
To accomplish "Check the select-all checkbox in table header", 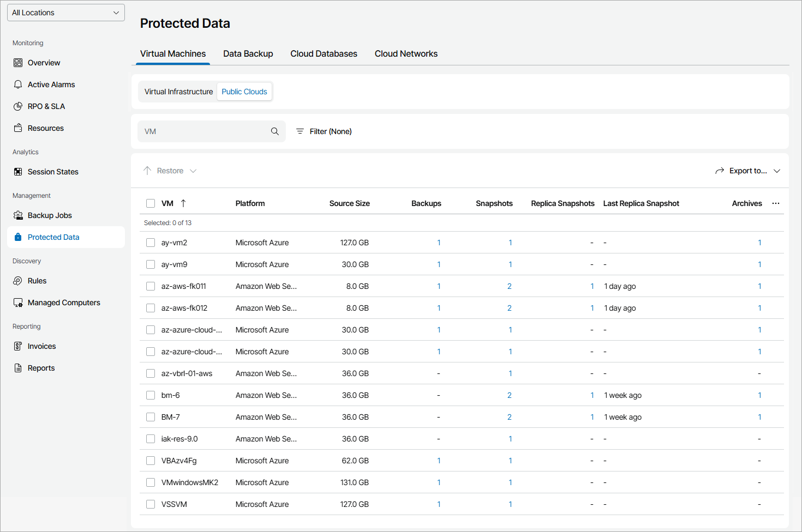I will (151, 203).
